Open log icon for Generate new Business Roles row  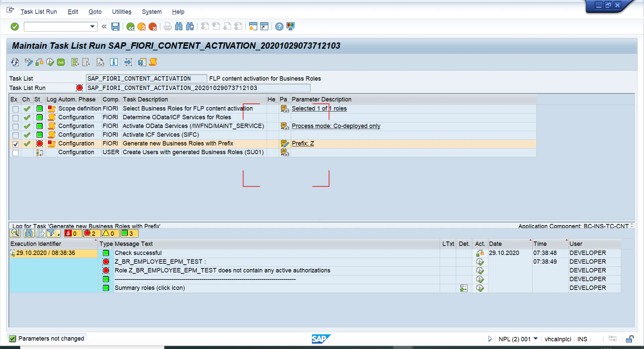tap(51, 143)
